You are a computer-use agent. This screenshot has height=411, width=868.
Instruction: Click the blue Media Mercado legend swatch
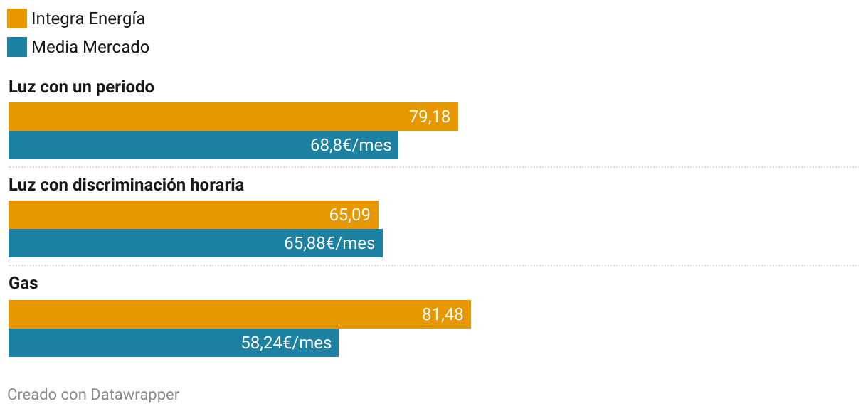(x=17, y=47)
